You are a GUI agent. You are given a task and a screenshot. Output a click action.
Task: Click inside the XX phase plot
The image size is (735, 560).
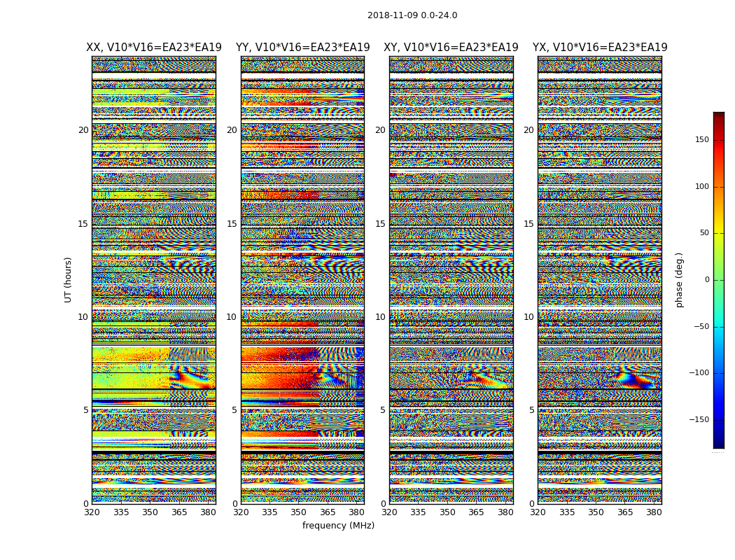[x=153, y=280]
